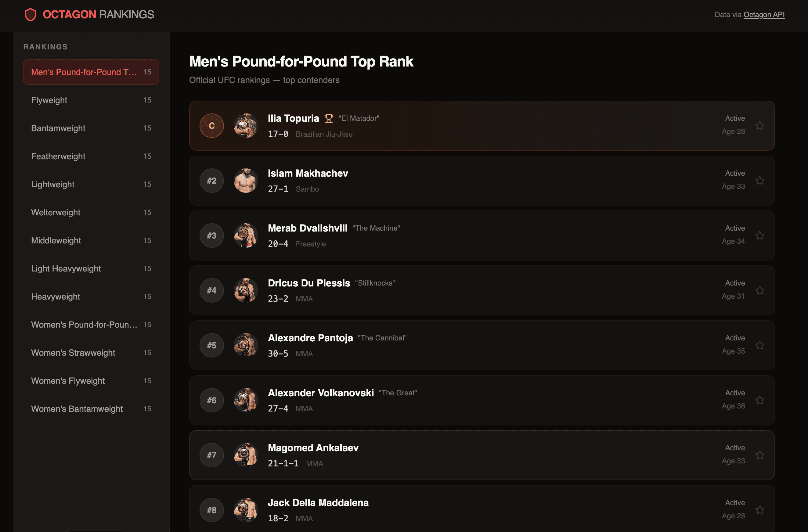Open Islam Makhachev's avatar thumbnail

246,181
